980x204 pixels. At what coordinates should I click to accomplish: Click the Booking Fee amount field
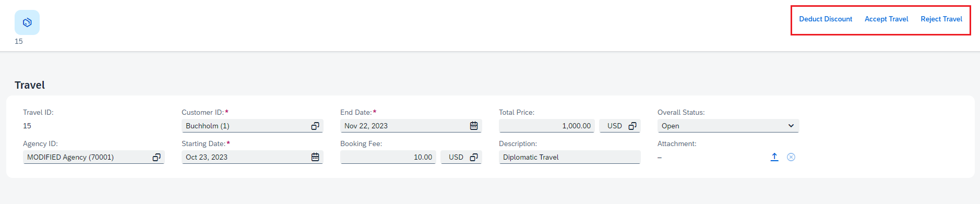tap(388, 157)
